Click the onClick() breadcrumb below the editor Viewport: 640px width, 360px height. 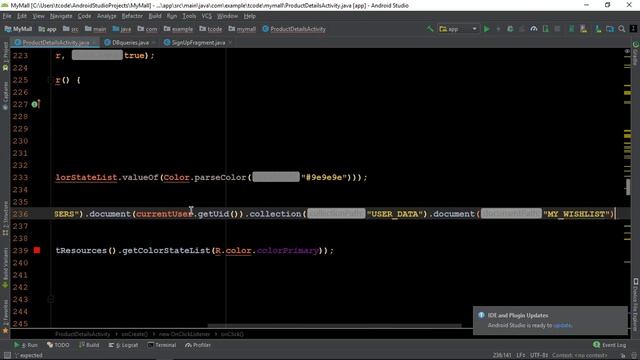point(232,334)
